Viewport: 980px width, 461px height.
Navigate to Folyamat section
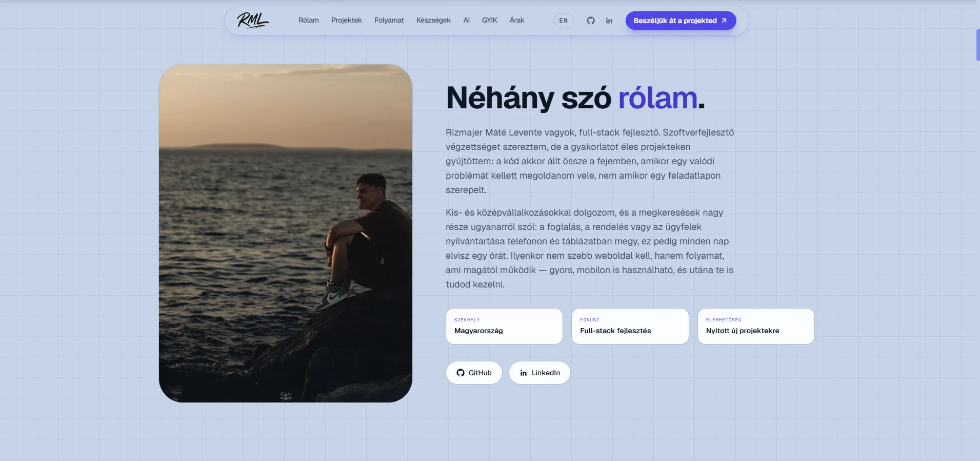[x=389, y=21]
